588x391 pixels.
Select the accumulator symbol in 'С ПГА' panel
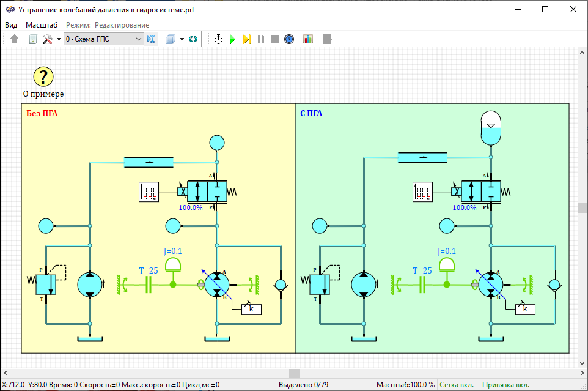[491, 128]
